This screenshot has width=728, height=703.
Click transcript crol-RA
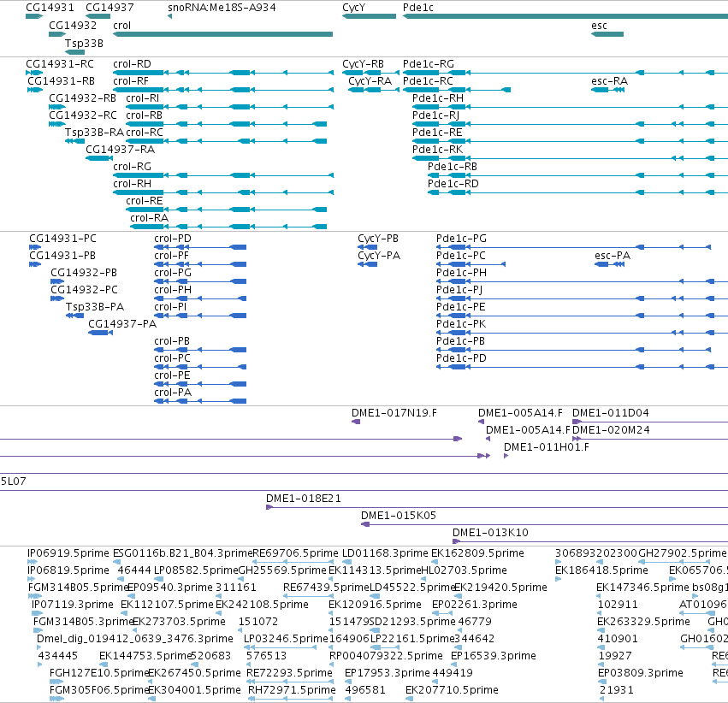click(228, 227)
